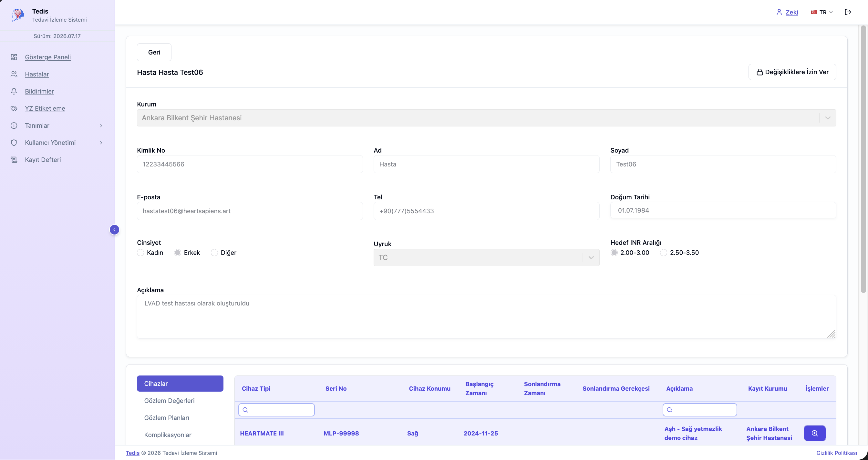Open details with magnifier for HEARTMATE III row

point(814,433)
